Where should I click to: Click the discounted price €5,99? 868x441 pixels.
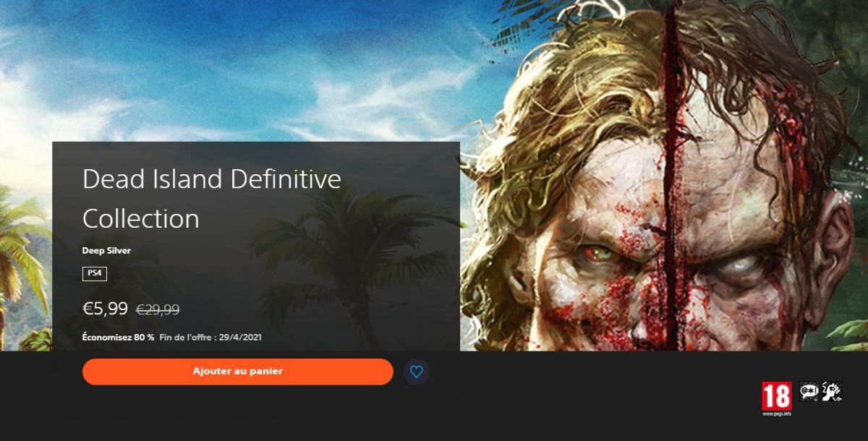[x=105, y=309]
